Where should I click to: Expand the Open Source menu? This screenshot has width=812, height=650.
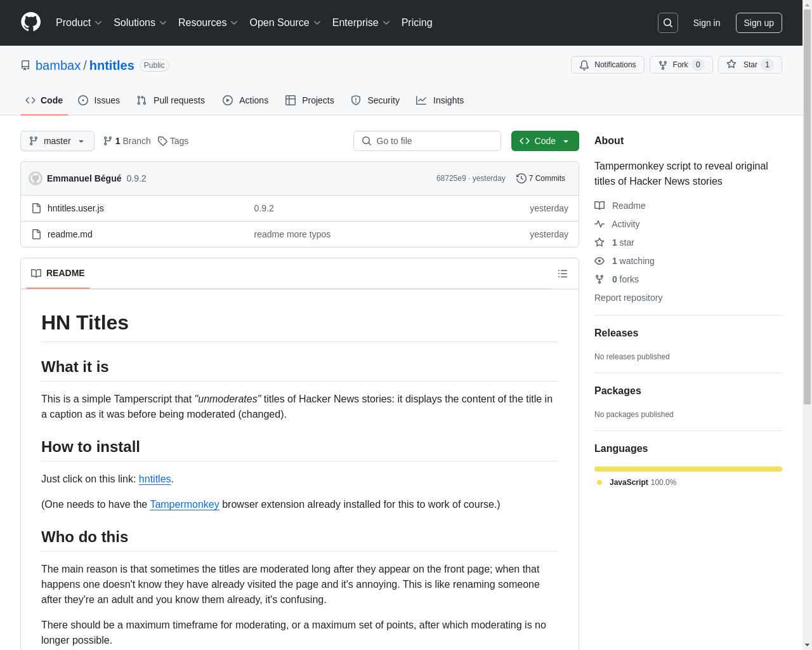[x=285, y=23]
